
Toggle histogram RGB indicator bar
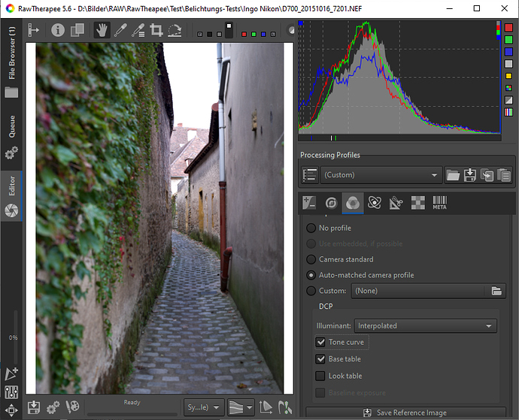pos(508,112)
